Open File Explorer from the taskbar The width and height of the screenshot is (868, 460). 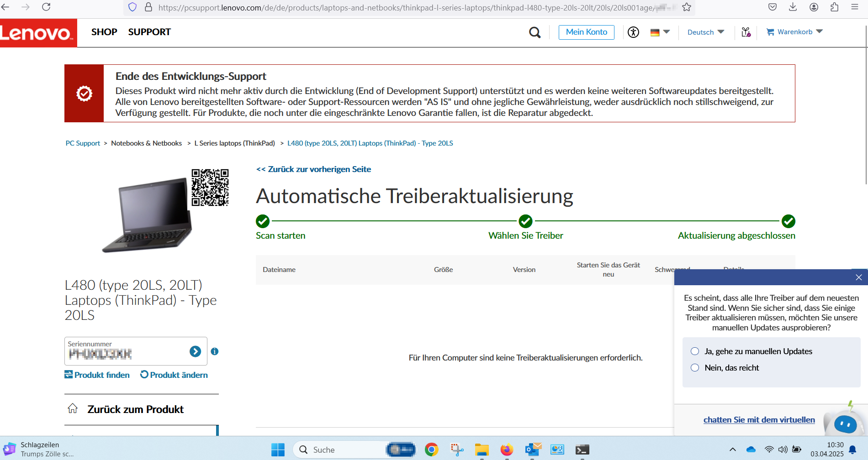click(x=482, y=450)
